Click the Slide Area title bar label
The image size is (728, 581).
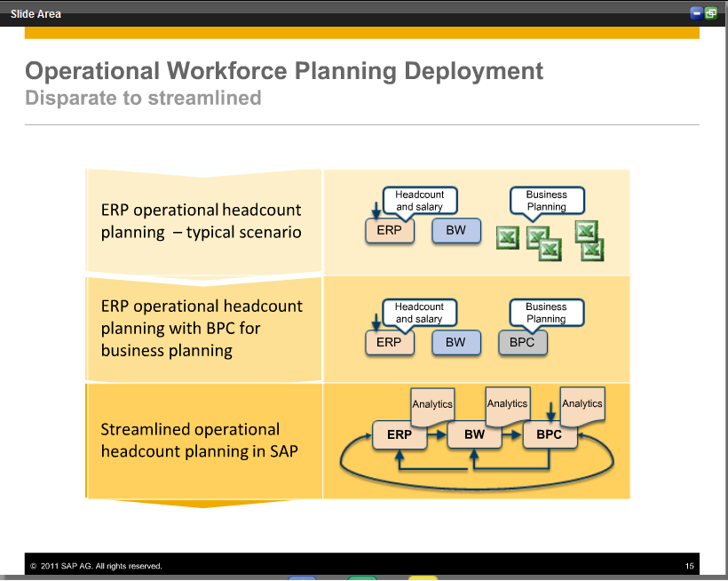pyautogui.click(x=36, y=13)
